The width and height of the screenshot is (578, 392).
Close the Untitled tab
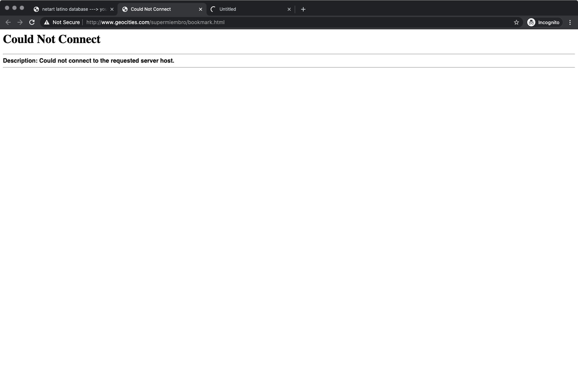tap(289, 9)
